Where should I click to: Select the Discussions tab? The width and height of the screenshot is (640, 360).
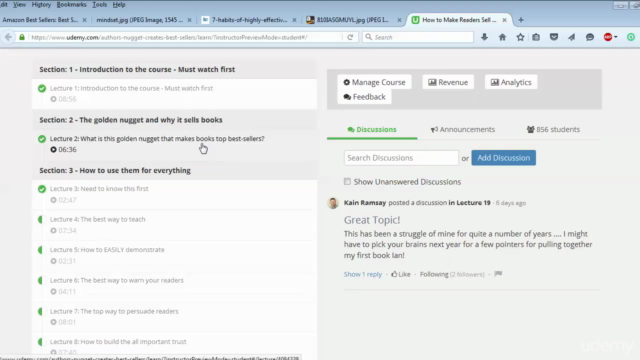coord(372,129)
